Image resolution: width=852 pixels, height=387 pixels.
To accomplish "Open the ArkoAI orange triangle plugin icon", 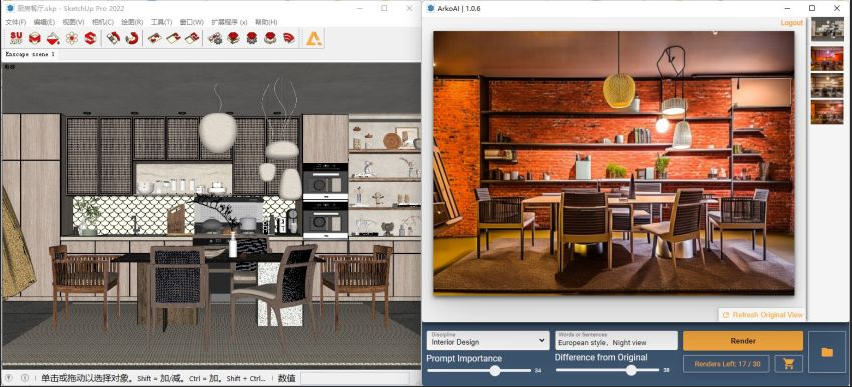I will pyautogui.click(x=314, y=38).
